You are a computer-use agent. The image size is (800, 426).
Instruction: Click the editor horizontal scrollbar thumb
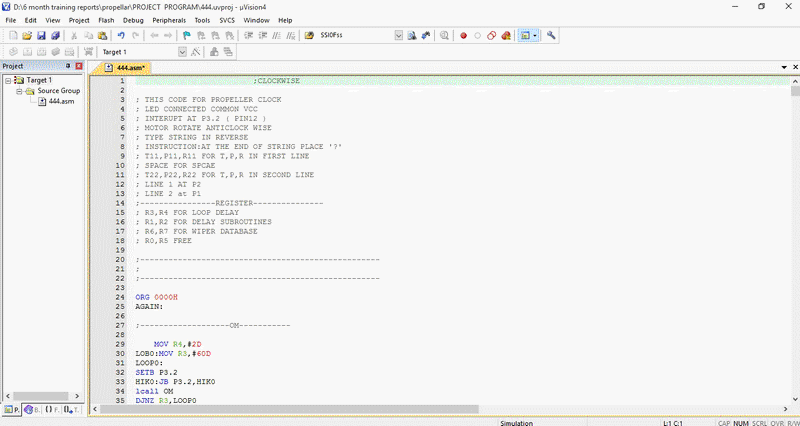pyautogui.click(x=289, y=409)
